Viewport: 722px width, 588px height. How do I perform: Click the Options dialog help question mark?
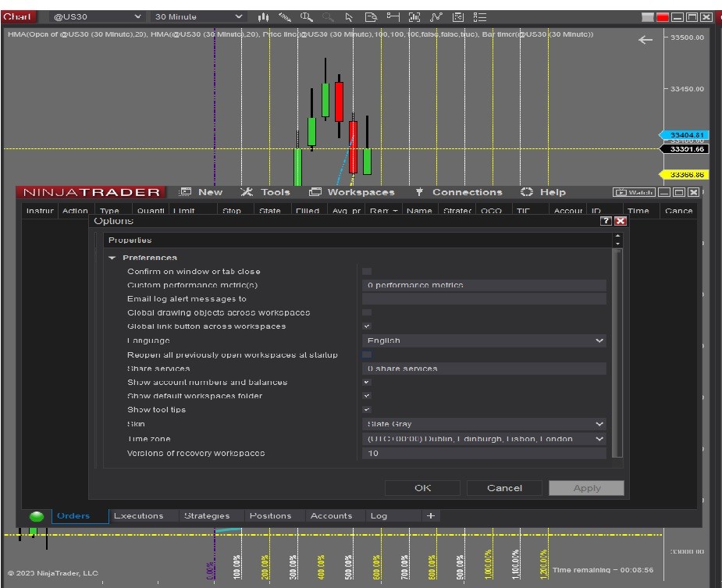pyautogui.click(x=606, y=222)
